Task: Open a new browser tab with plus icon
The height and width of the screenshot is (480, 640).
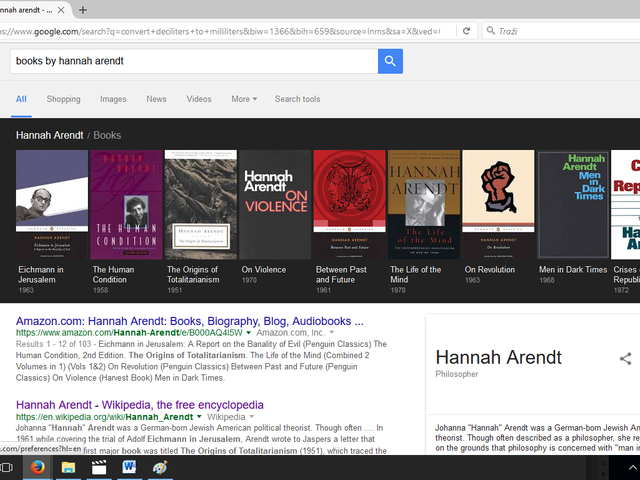Action: tap(83, 10)
